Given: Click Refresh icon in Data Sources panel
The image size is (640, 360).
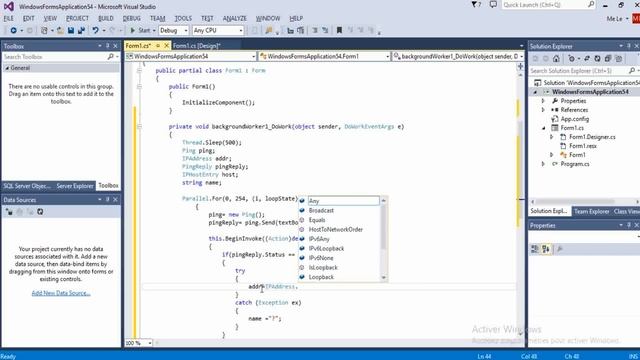Looking at the screenshot, I should tap(40, 212).
